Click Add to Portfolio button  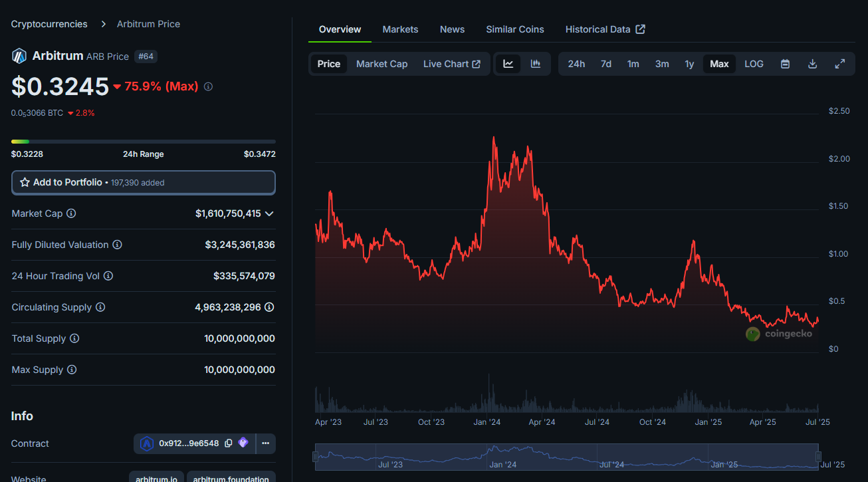(x=144, y=182)
